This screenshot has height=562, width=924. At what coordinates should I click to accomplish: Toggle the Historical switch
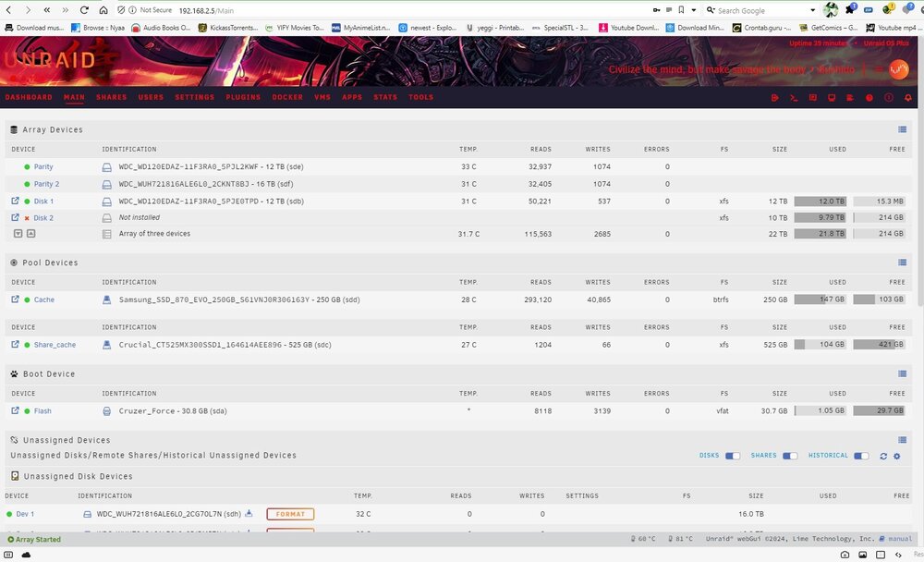tap(861, 456)
